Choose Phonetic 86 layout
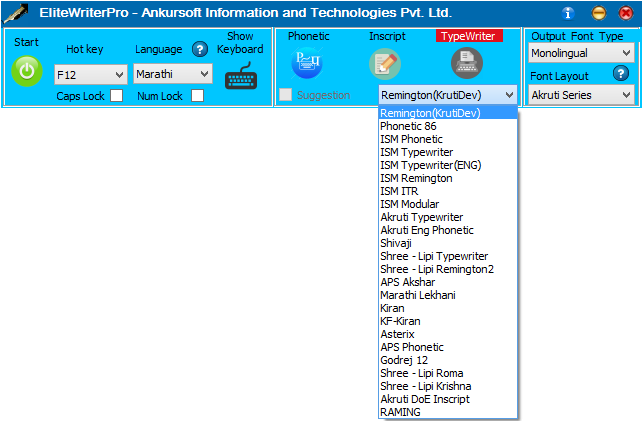This screenshot has width=644, height=421. (x=447, y=126)
